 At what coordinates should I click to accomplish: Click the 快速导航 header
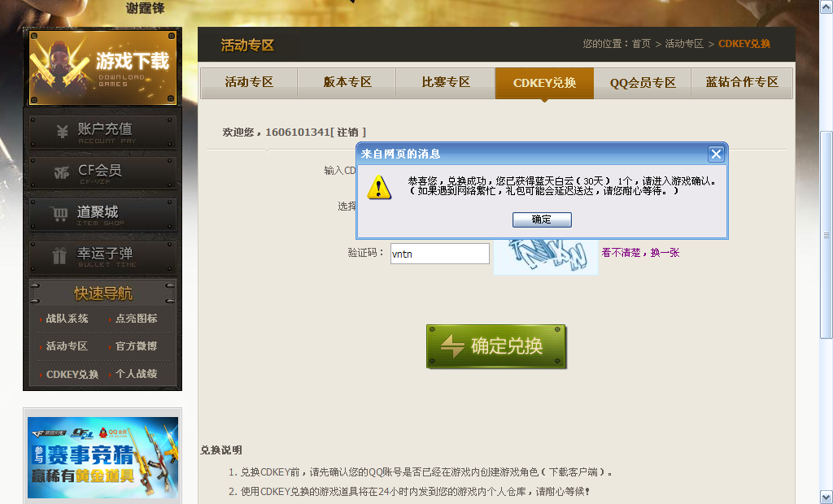pyautogui.click(x=102, y=293)
